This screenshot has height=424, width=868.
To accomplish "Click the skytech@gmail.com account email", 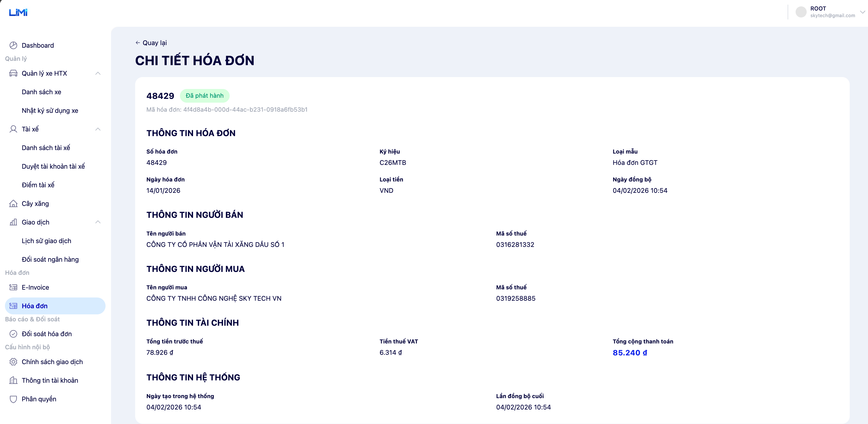I will [x=833, y=15].
